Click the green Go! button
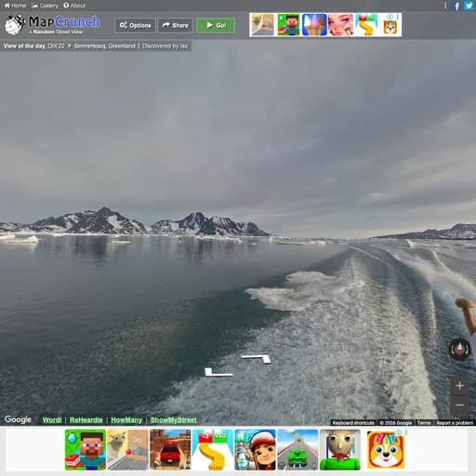This screenshot has height=476, width=476. [x=216, y=25]
